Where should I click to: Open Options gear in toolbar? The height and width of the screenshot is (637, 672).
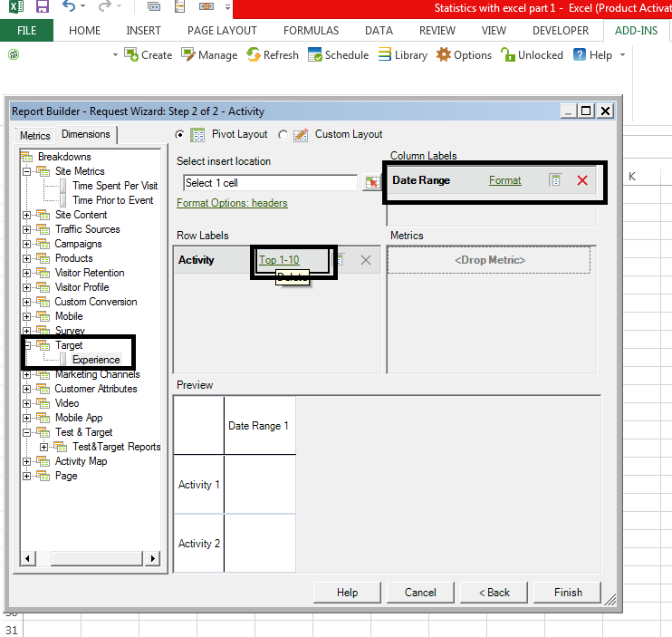pyautogui.click(x=444, y=55)
